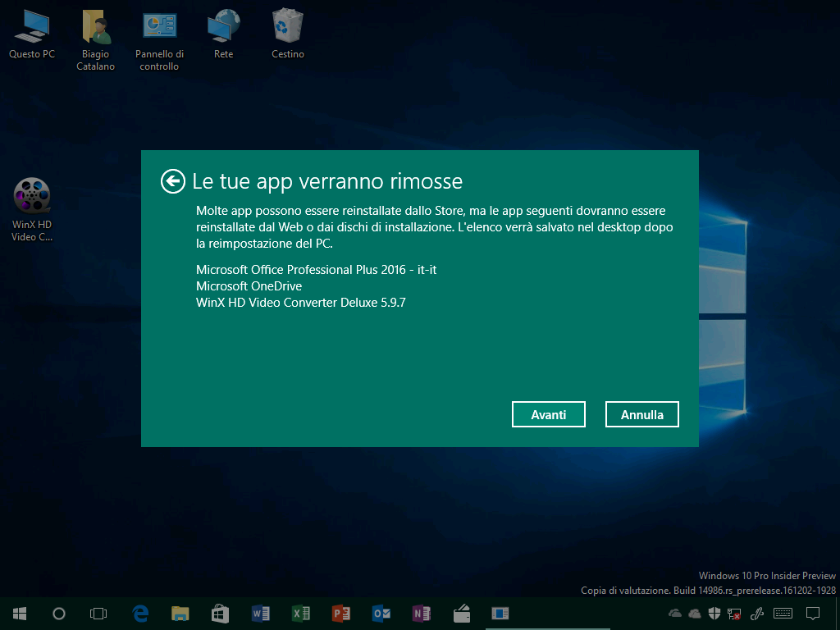Viewport: 840px width, 630px height.
Task: Click the second cloud tray icon
Action: point(694,614)
